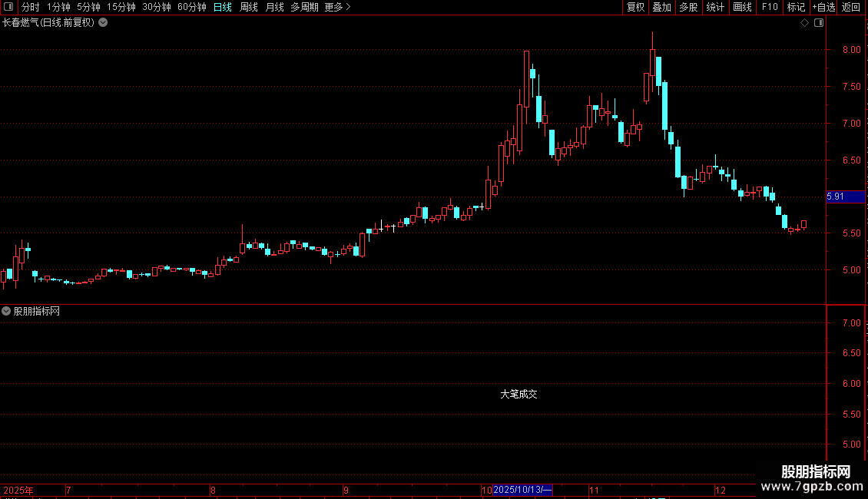868x499 pixels.
Task: Select the 15分钟 period
Action: click(121, 7)
